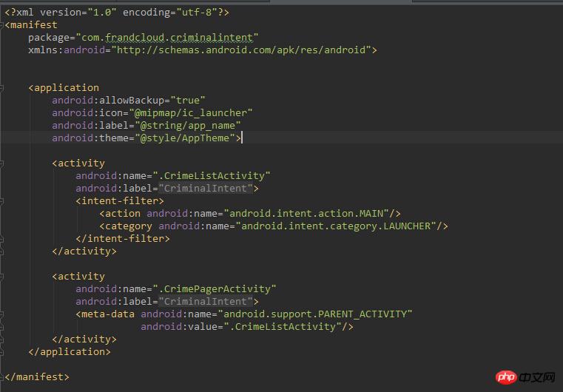Screen dimensions: 563x392
Task: Click the <action tag name
Action: click(120, 214)
